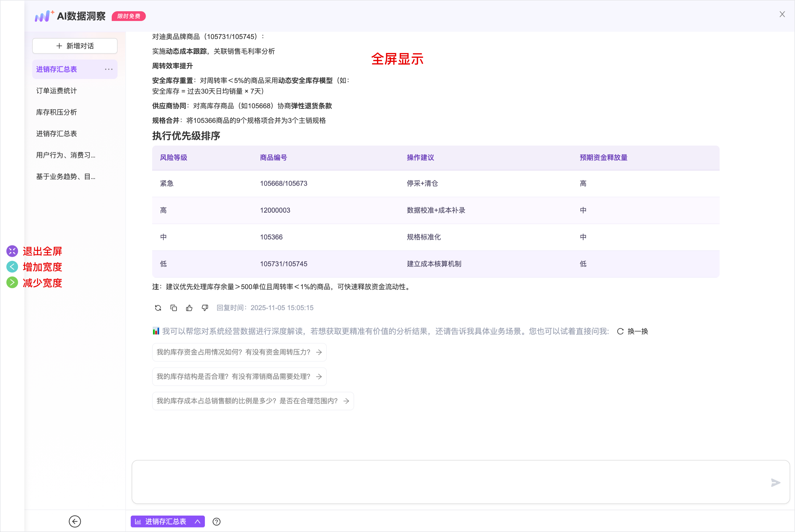Open the 库存积压分析 conversation

[x=57, y=112]
